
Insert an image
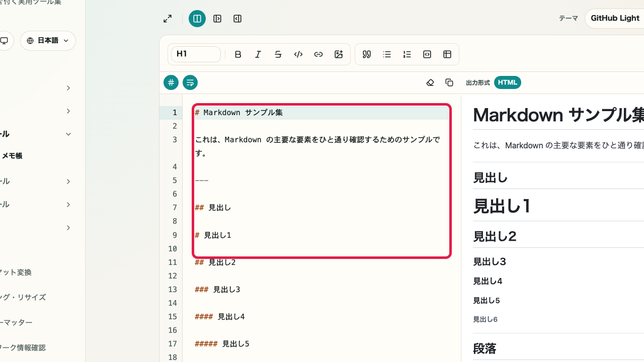pos(339,54)
